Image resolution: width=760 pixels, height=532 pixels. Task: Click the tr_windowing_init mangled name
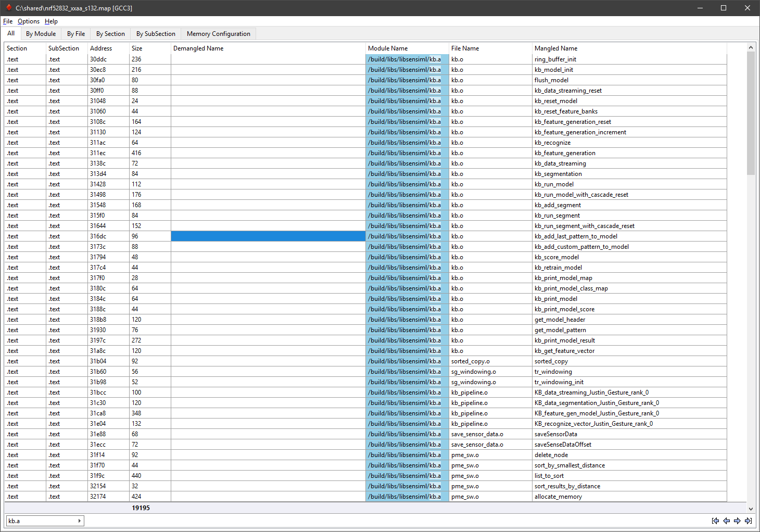point(629,382)
